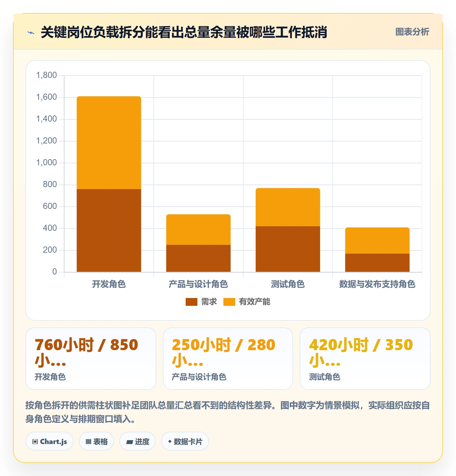Click the 1,000 y-axis tick label
The image size is (456, 476).
pyautogui.click(x=47, y=163)
